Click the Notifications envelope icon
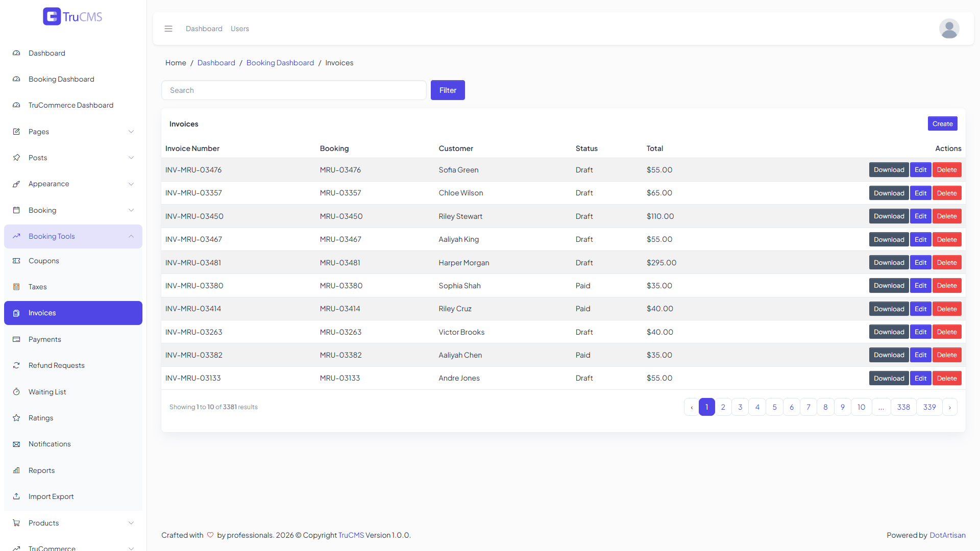The image size is (980, 551). [x=16, y=444]
